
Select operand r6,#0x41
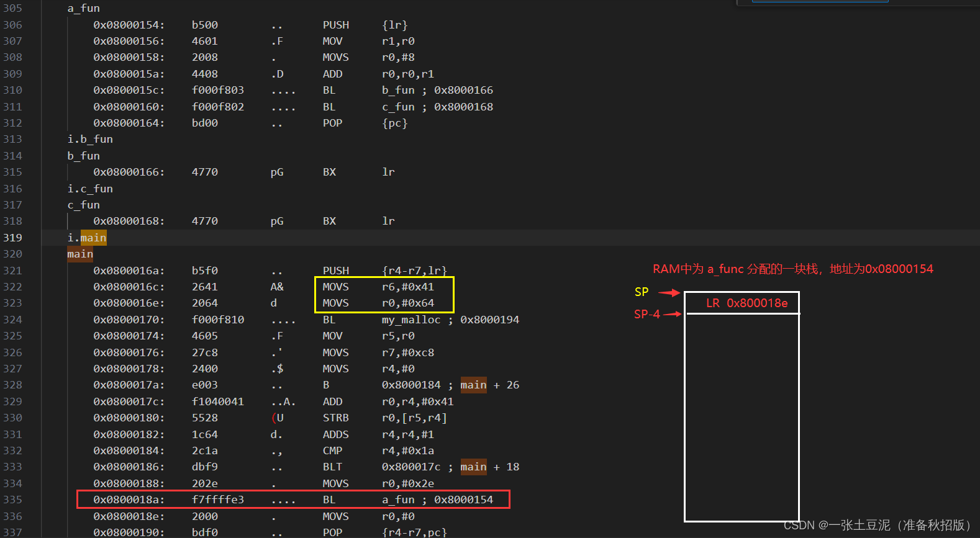pos(408,287)
